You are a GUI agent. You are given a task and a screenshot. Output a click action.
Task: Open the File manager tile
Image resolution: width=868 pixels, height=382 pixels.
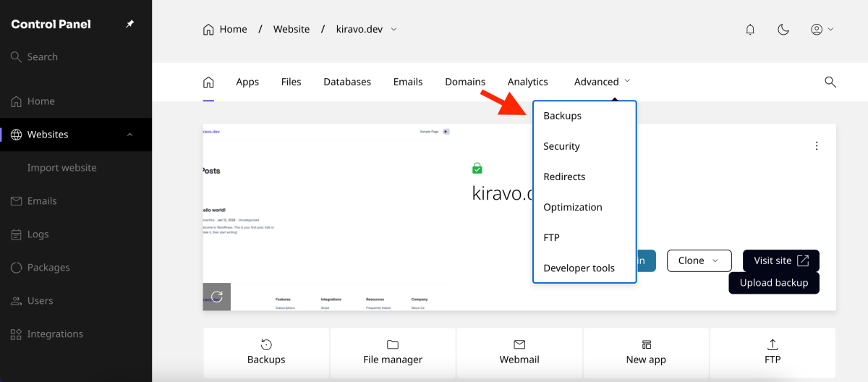[x=393, y=352]
